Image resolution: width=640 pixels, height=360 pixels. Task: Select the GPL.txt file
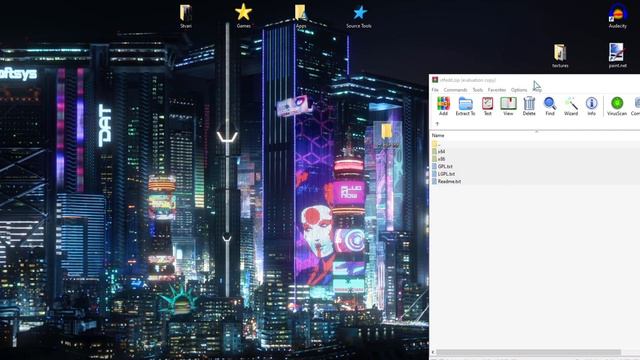[x=535, y=166]
